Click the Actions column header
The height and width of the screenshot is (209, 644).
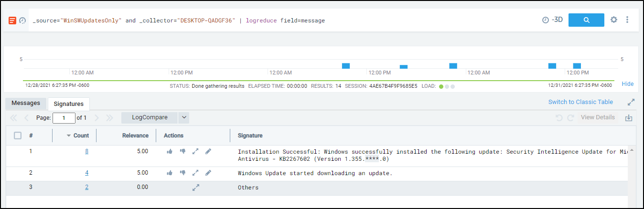click(173, 136)
